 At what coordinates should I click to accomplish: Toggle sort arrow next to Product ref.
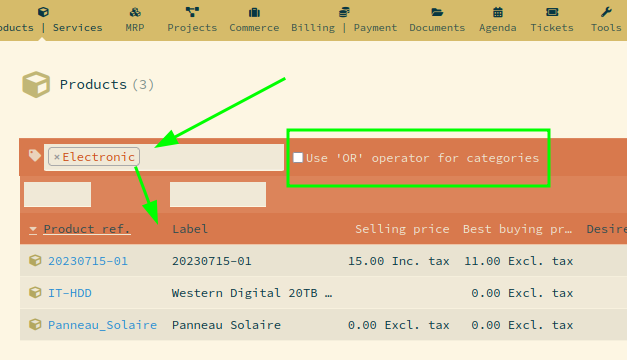click(33, 229)
